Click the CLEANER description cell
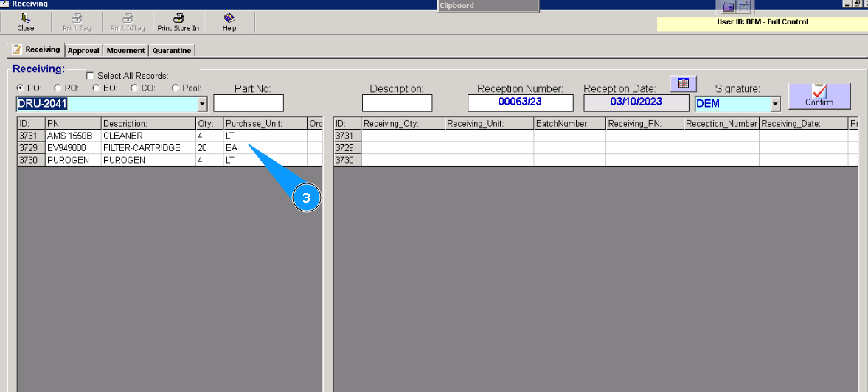868x392 pixels. click(x=148, y=136)
